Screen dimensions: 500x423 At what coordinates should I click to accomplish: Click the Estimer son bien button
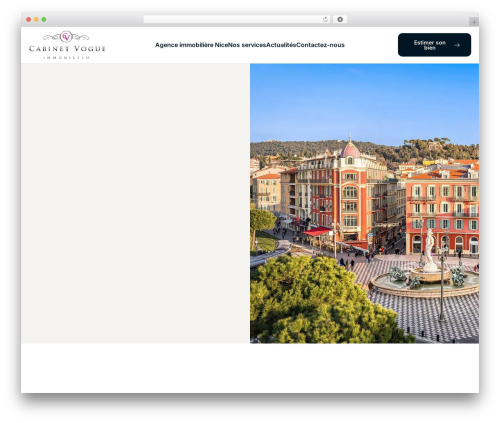[434, 45]
